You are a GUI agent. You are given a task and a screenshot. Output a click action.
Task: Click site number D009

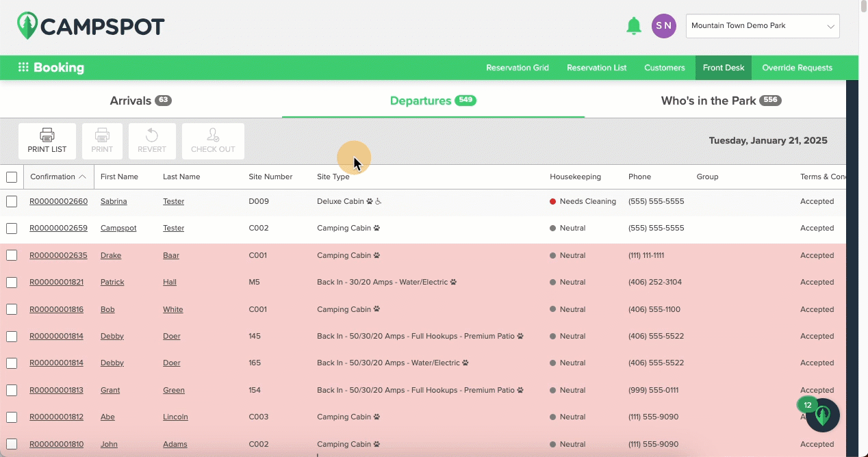[x=259, y=202]
